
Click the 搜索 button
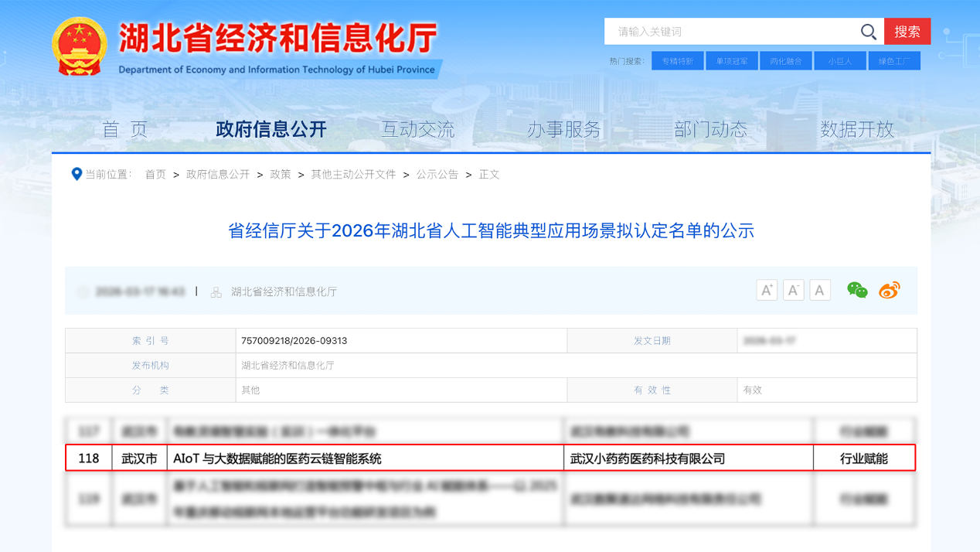click(x=907, y=31)
